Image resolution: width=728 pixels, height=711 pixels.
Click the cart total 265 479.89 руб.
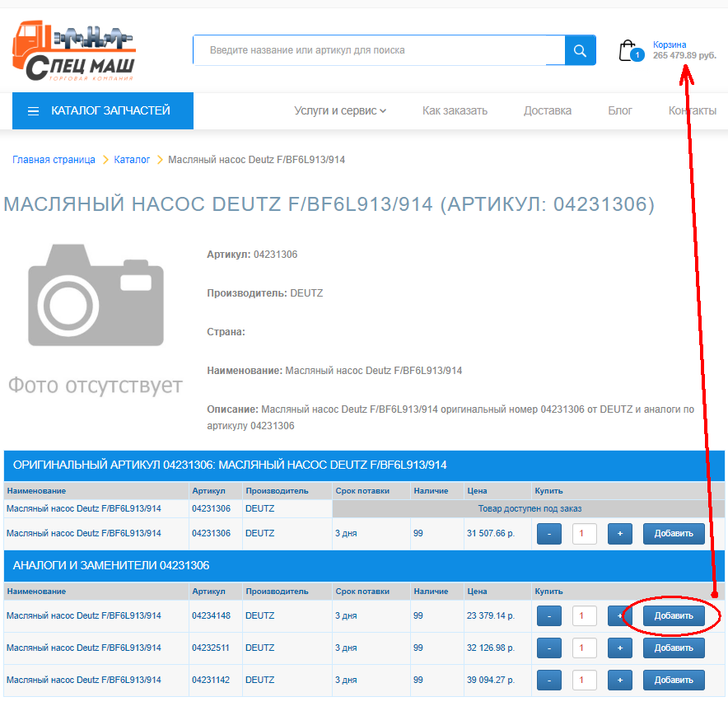point(684,55)
